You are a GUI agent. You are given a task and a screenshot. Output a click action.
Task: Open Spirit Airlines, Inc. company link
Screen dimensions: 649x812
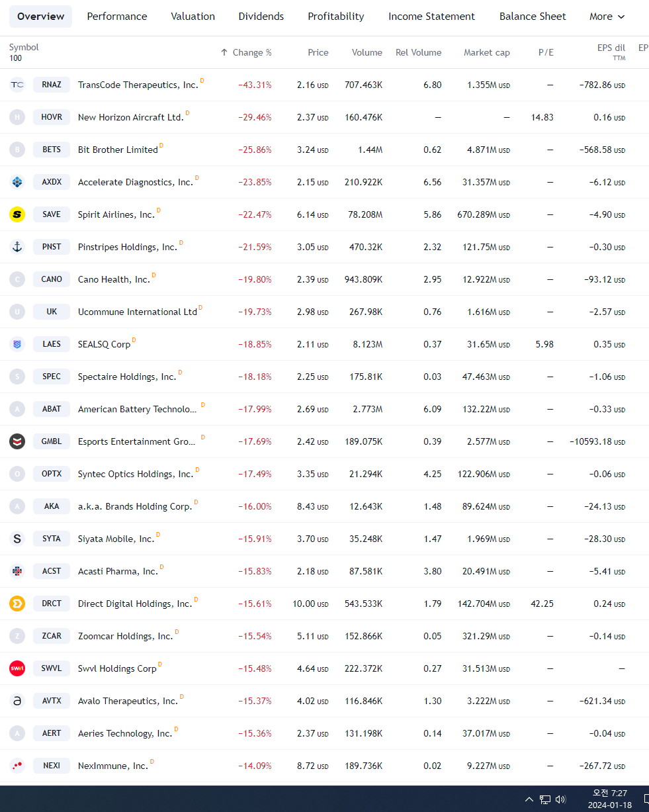coord(116,215)
